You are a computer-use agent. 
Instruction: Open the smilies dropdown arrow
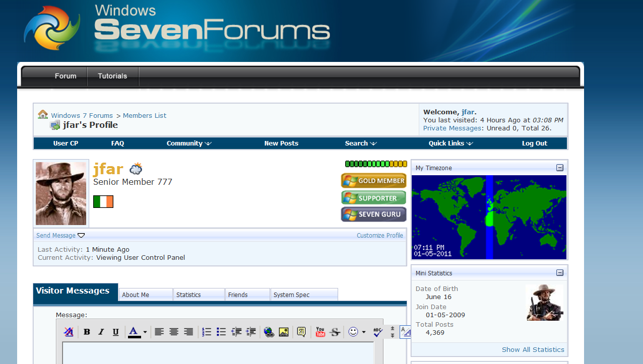tap(364, 332)
